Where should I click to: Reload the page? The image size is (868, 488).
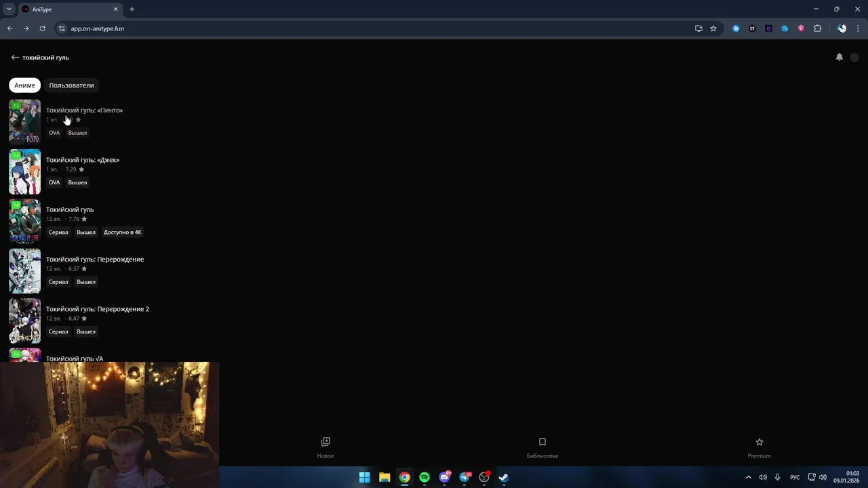tap(42, 28)
